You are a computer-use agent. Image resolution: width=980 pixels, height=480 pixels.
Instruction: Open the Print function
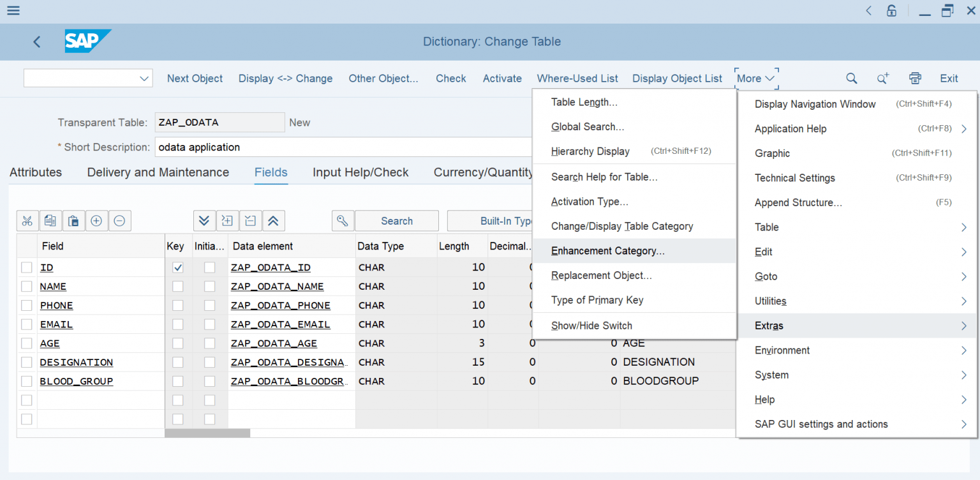pos(915,78)
